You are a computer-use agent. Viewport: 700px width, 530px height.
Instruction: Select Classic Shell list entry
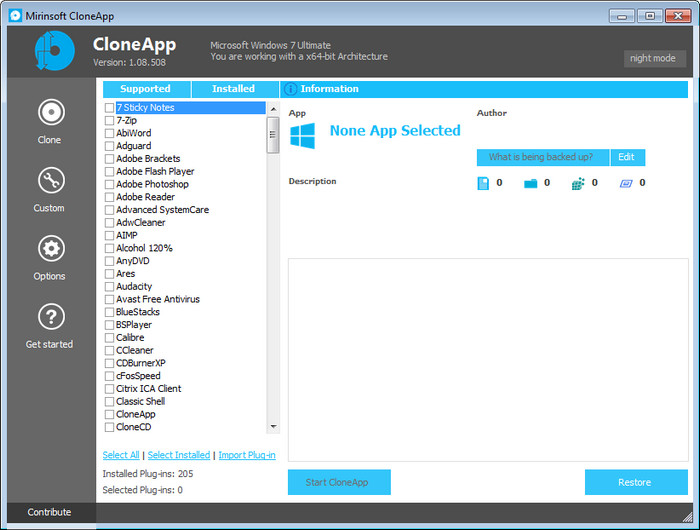pyautogui.click(x=140, y=401)
